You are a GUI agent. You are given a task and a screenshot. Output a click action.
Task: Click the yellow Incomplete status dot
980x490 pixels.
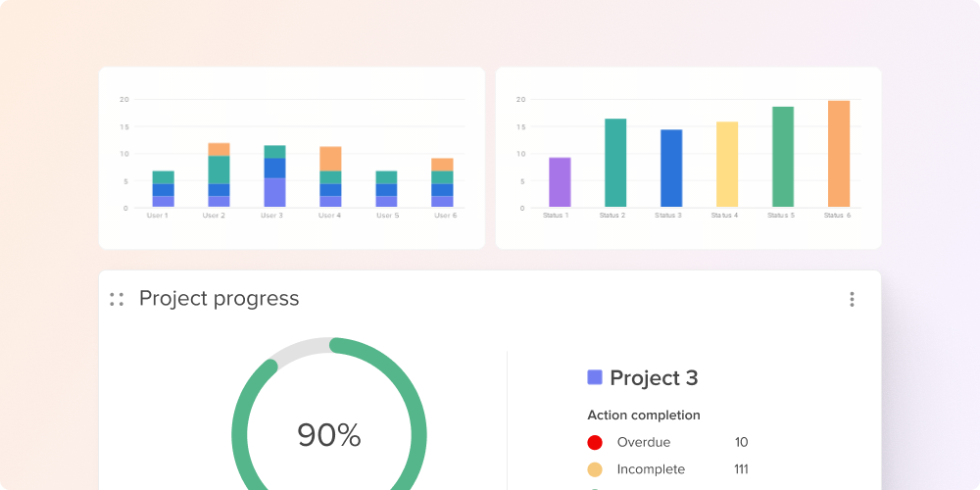[x=595, y=469]
